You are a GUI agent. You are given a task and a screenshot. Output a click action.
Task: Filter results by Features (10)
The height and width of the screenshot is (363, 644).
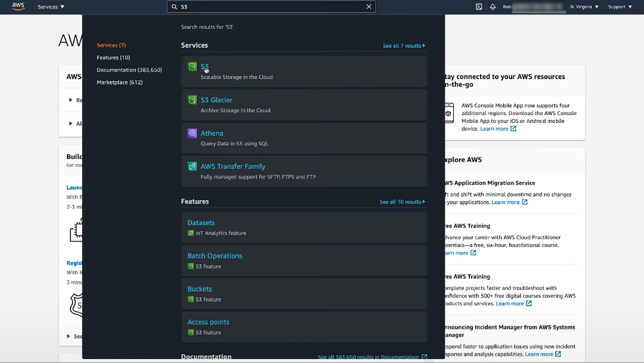(113, 58)
